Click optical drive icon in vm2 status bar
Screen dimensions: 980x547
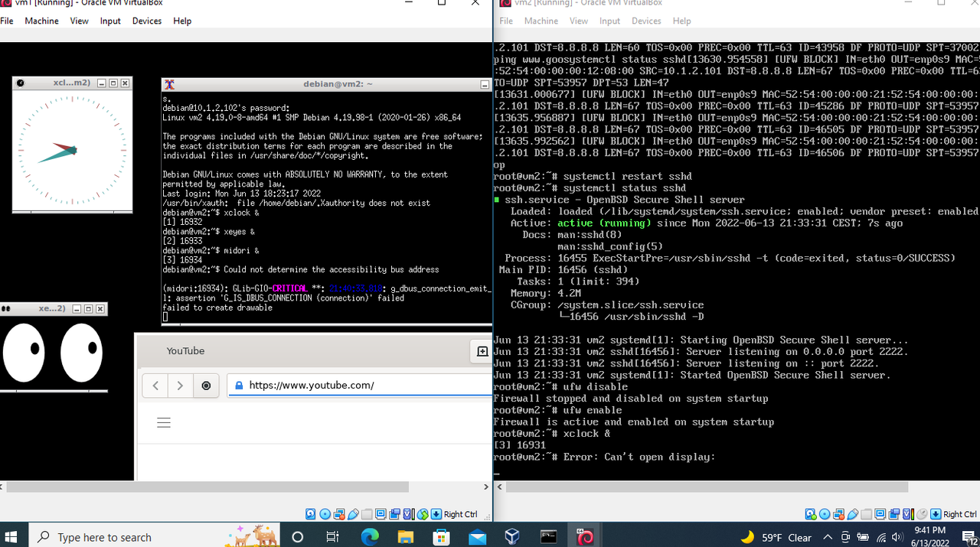[825, 514]
